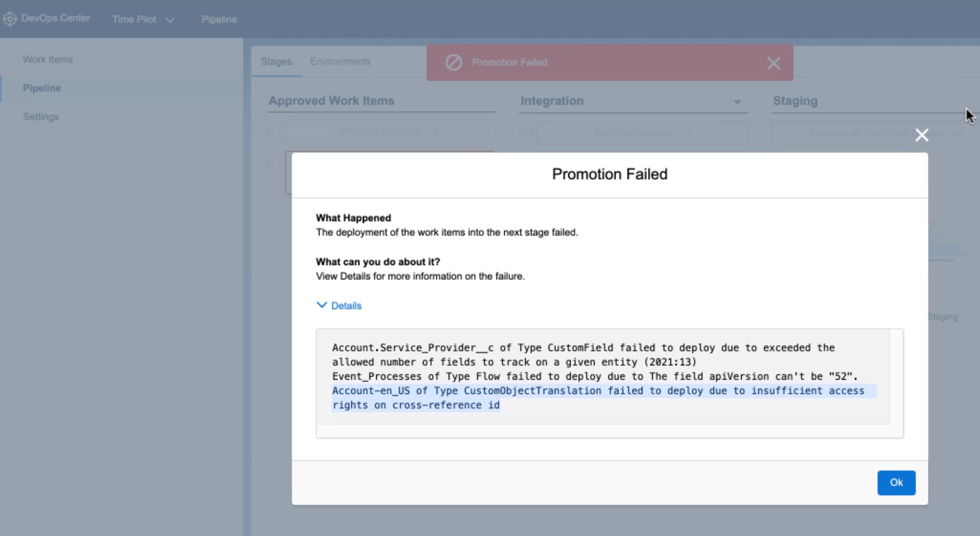This screenshot has width=980, height=536.
Task: Click the Account-en_US CustomObjectTranslation error line
Action: 604,398
